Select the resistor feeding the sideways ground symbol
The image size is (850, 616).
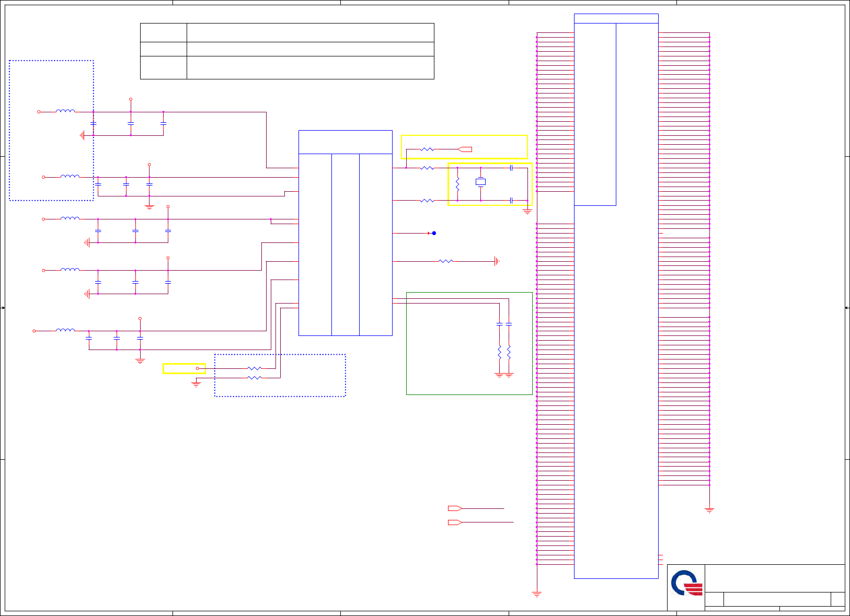pos(446,261)
